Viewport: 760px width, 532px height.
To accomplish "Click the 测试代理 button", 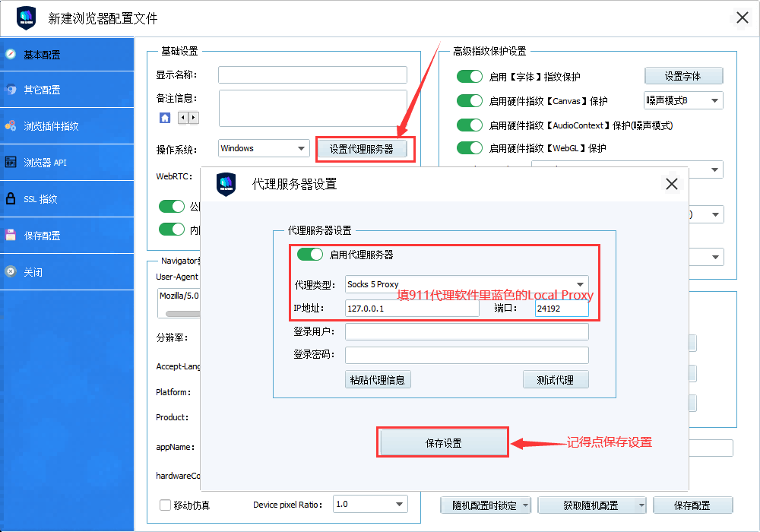I will (x=555, y=380).
